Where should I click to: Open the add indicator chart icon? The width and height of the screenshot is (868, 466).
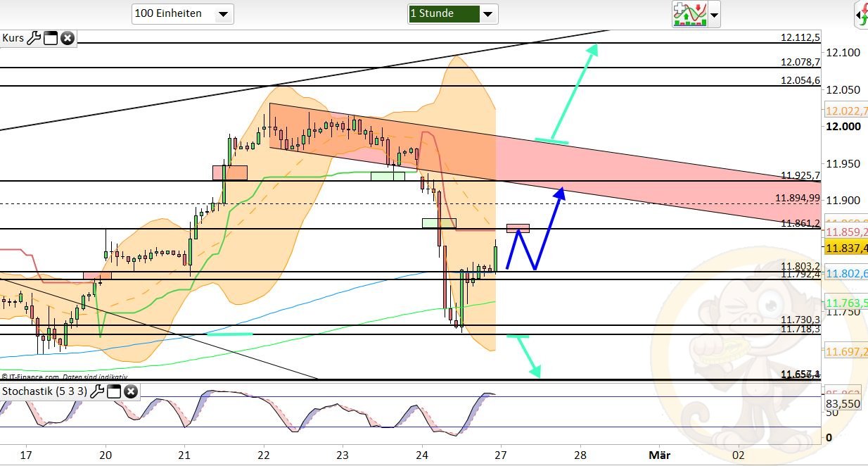(x=689, y=14)
